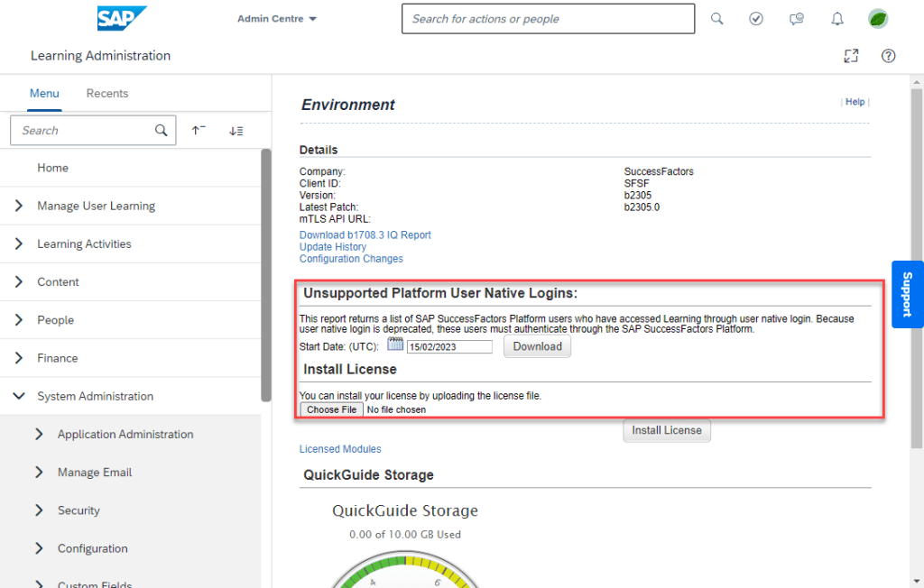Viewport: 924px width, 588px height.
Task: Click the Choose File button
Action: click(x=331, y=409)
